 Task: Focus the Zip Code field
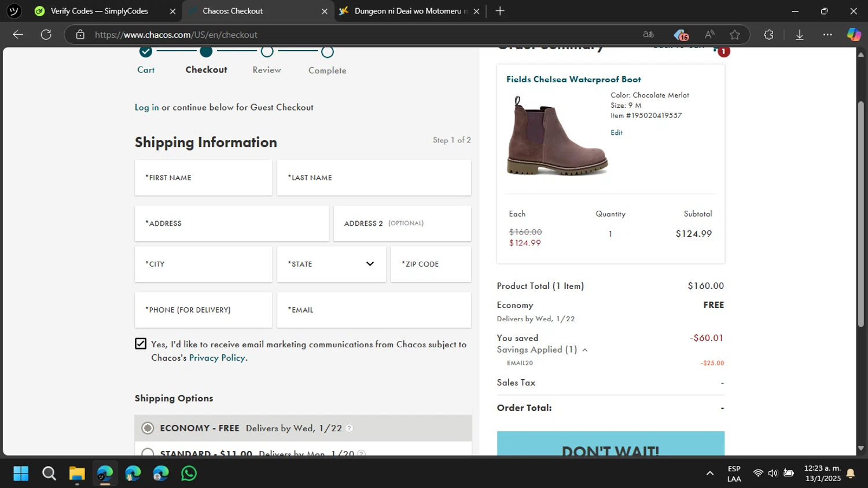click(431, 264)
